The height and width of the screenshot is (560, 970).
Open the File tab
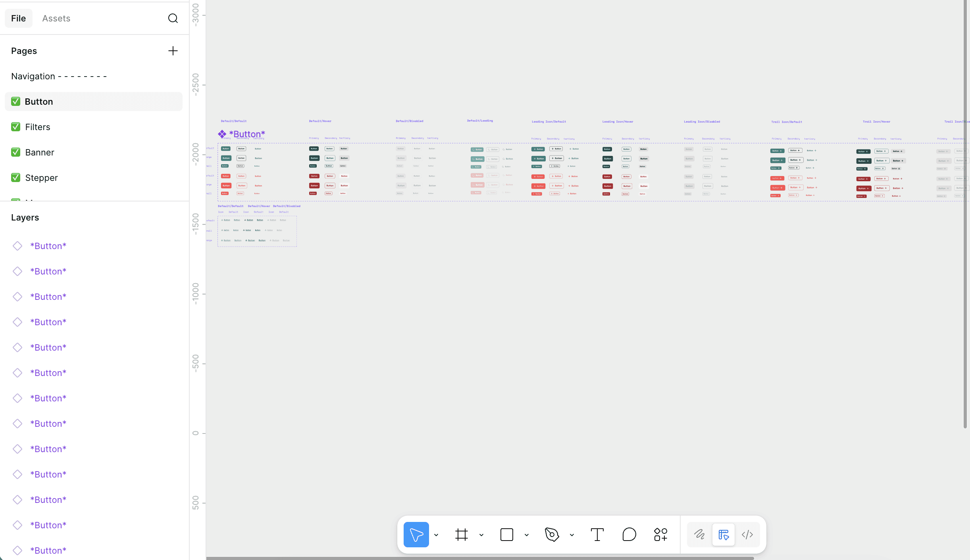point(18,18)
